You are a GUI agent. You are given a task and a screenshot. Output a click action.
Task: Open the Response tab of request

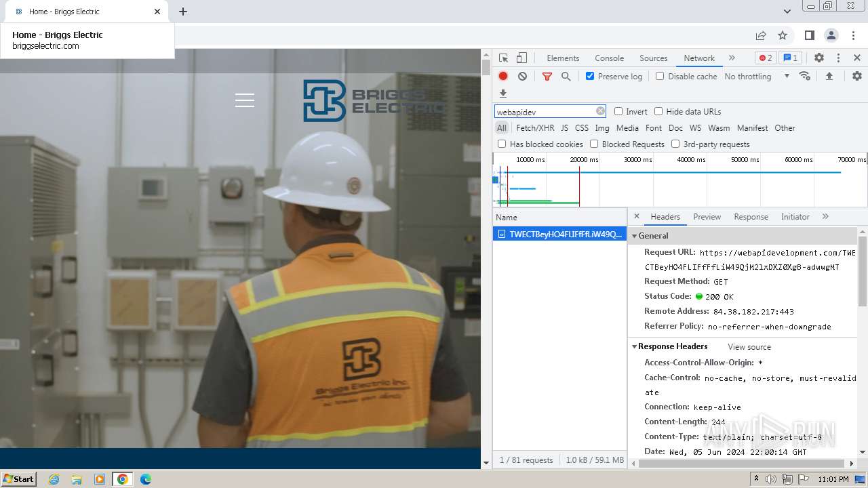[751, 217]
